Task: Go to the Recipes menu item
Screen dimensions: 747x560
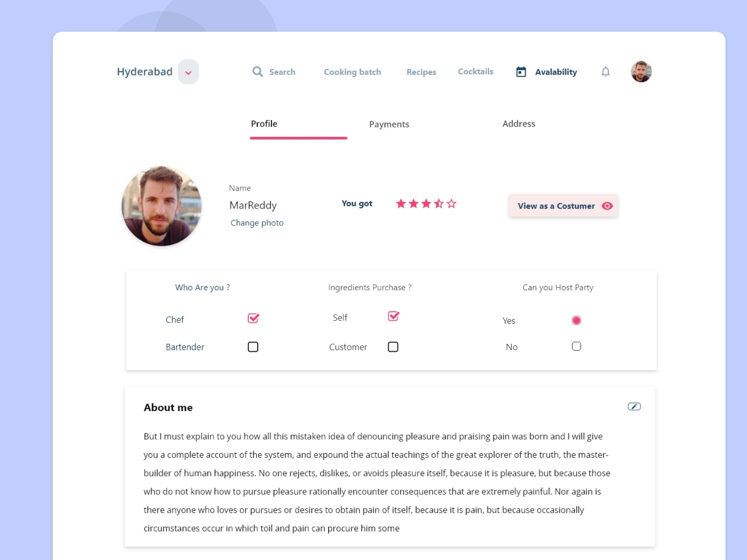Action: (421, 72)
